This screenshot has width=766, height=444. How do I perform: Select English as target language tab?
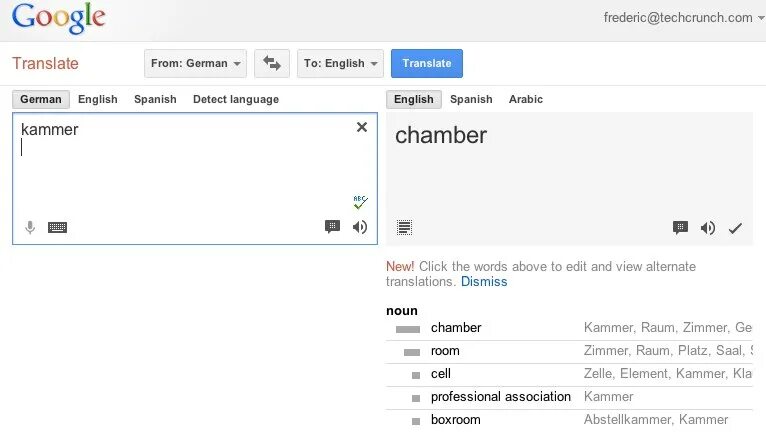pos(414,99)
